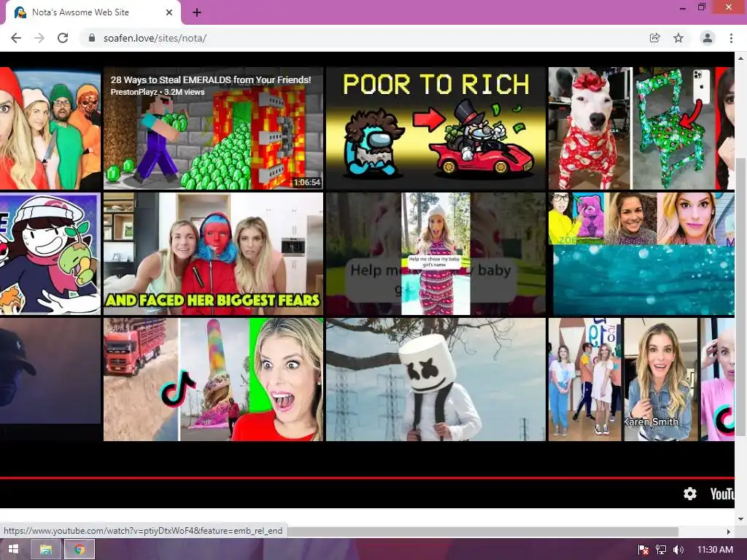
Task: Open File Explorer from the taskbar
Action: click(x=46, y=550)
